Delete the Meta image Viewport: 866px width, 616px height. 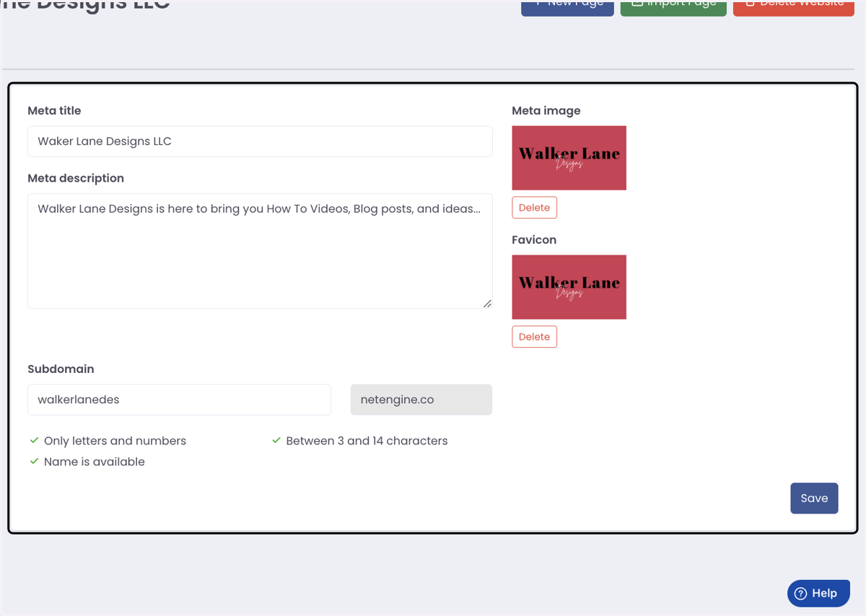pos(534,208)
